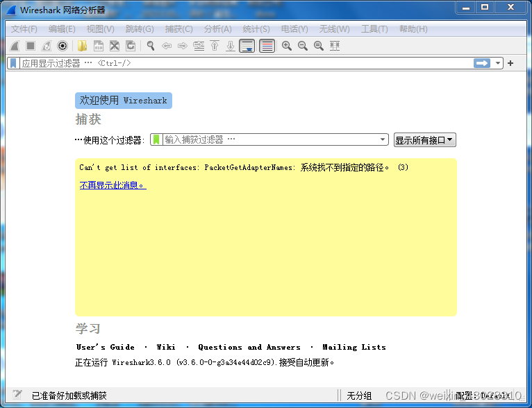Apply display filter arrow button
532x408 pixels.
click(482, 63)
